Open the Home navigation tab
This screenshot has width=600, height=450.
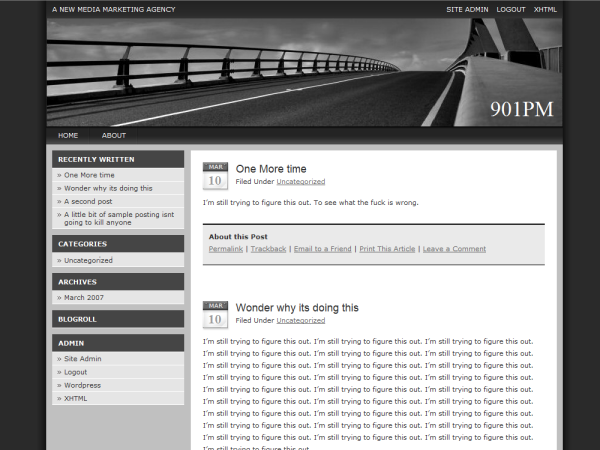[68, 135]
